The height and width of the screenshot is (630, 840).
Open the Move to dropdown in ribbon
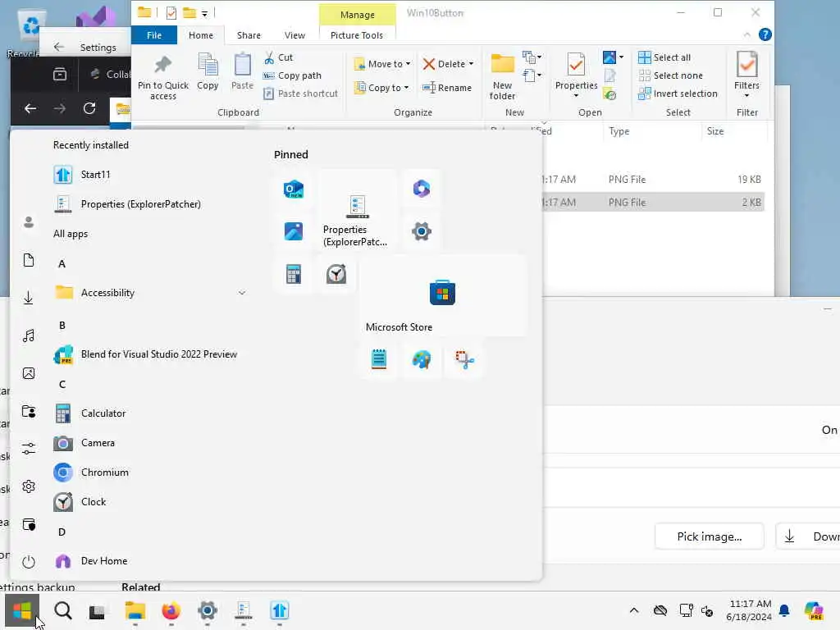coord(382,64)
